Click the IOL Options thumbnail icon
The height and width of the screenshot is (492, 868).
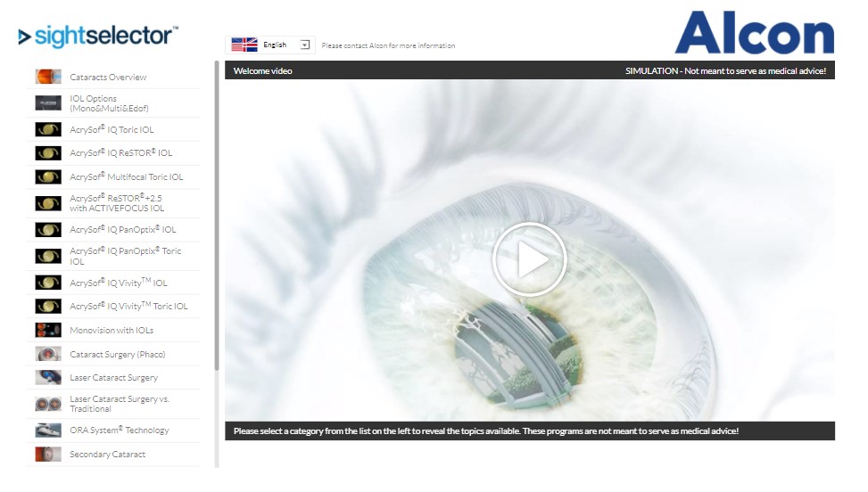48,102
